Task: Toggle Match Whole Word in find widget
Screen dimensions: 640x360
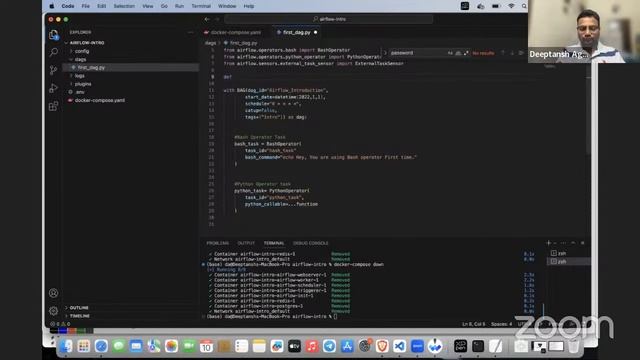Action: click(x=458, y=53)
